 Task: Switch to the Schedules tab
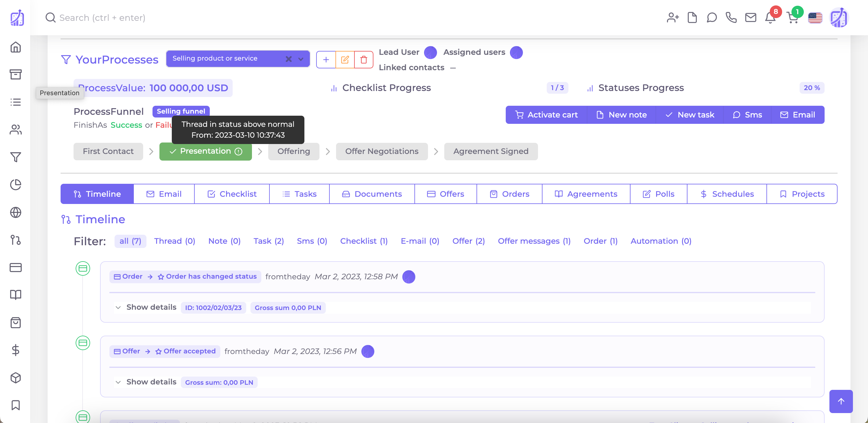727,194
